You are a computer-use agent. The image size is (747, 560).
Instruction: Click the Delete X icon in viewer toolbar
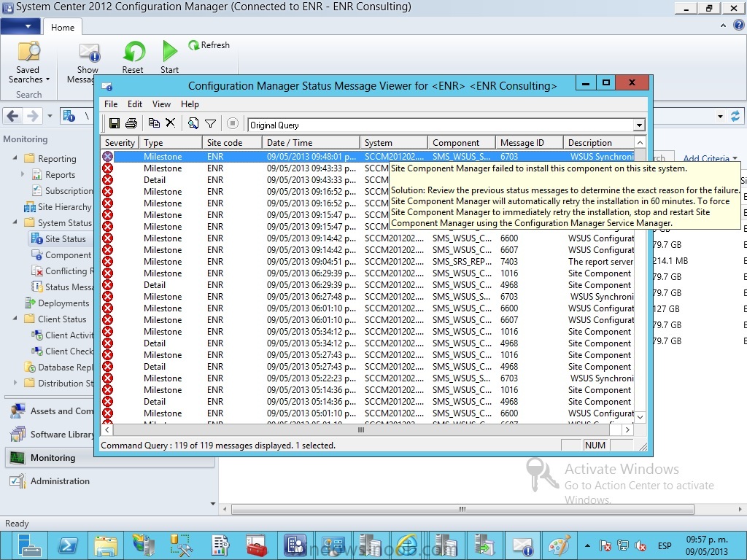click(170, 123)
